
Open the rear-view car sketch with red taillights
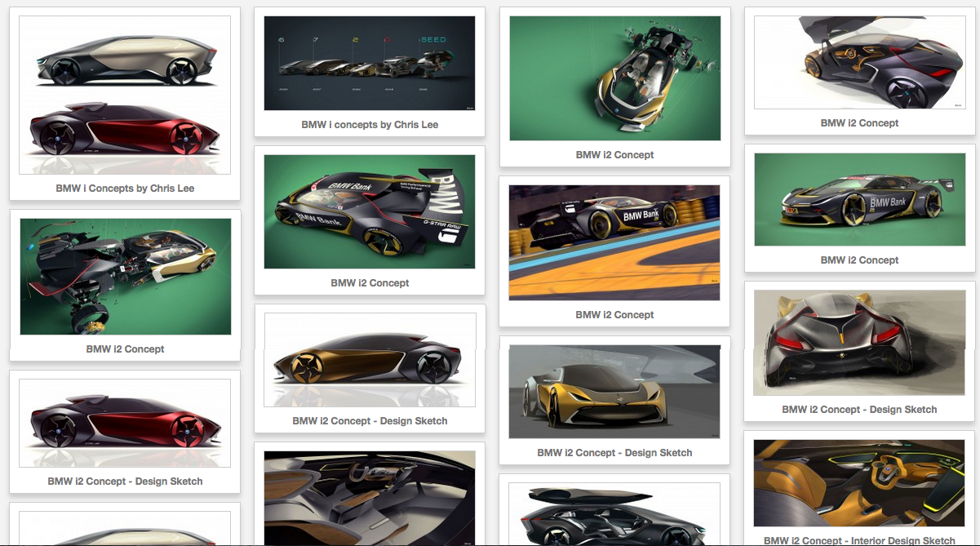(x=860, y=343)
